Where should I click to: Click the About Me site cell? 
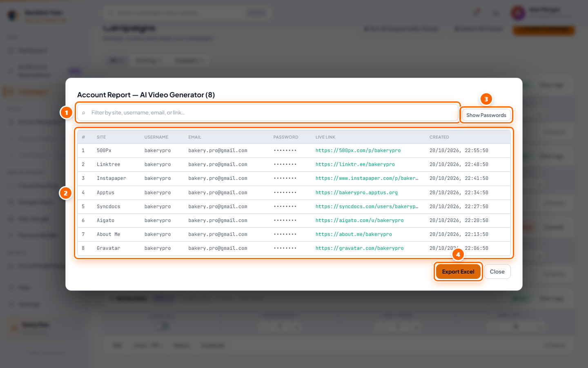pos(109,234)
